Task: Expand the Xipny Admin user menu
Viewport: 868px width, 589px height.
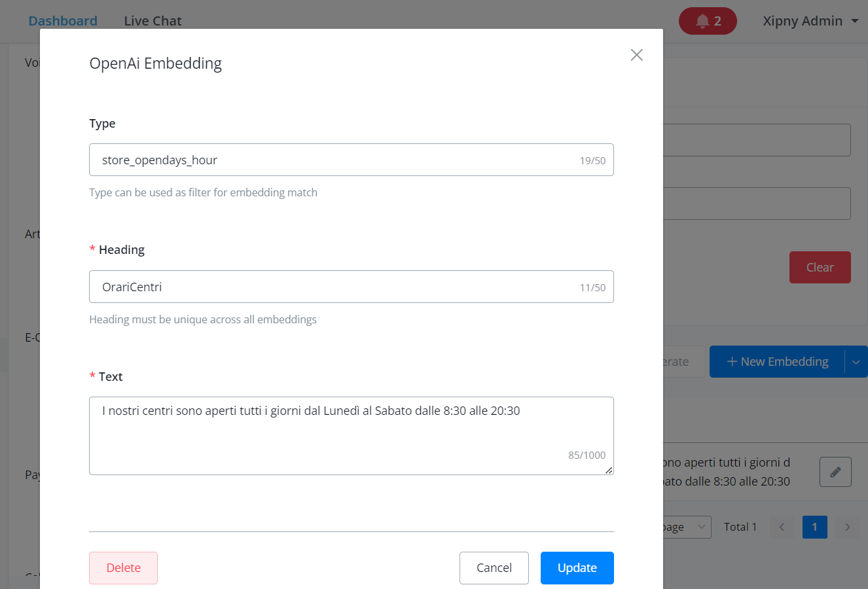Action: pyautogui.click(x=810, y=21)
